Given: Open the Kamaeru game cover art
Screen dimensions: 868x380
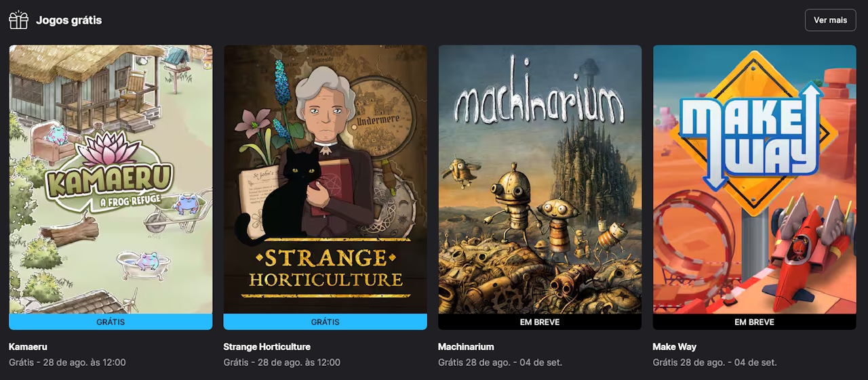Looking at the screenshot, I should tap(111, 180).
